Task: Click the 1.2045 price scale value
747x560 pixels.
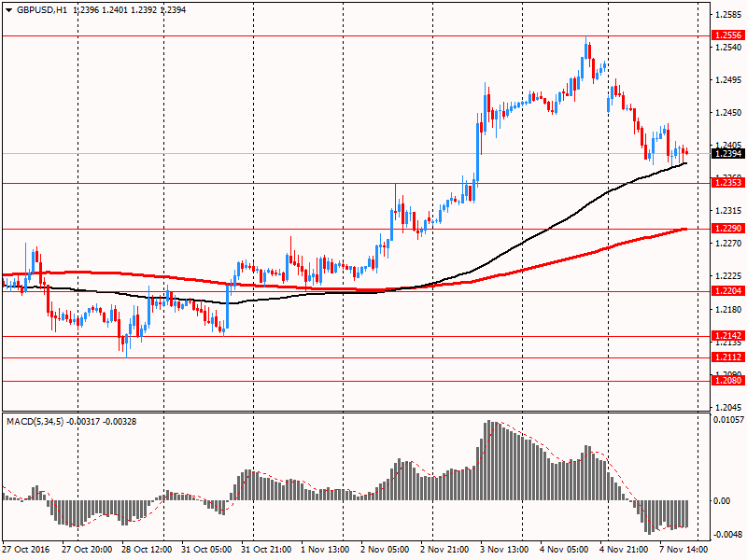Action: tap(729, 408)
